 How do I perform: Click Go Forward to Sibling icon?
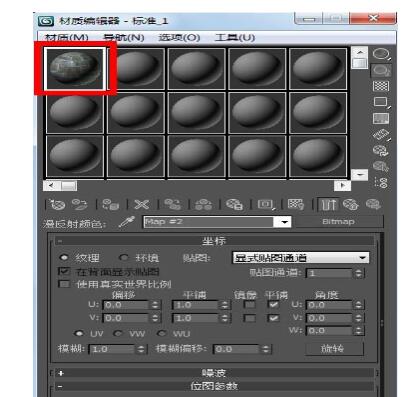tap(373, 204)
